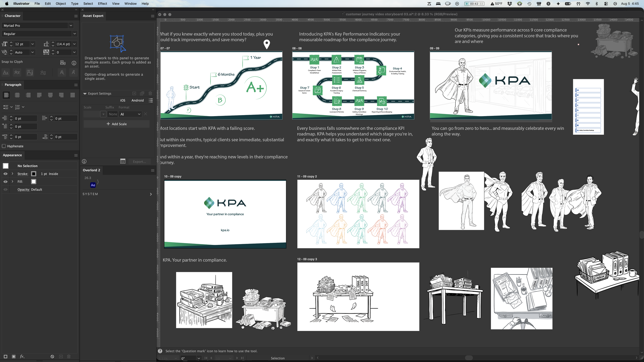Viewport: 644px width, 362px height.
Task: Click the Snap to Glyph info icon
Action: [x=74, y=63]
